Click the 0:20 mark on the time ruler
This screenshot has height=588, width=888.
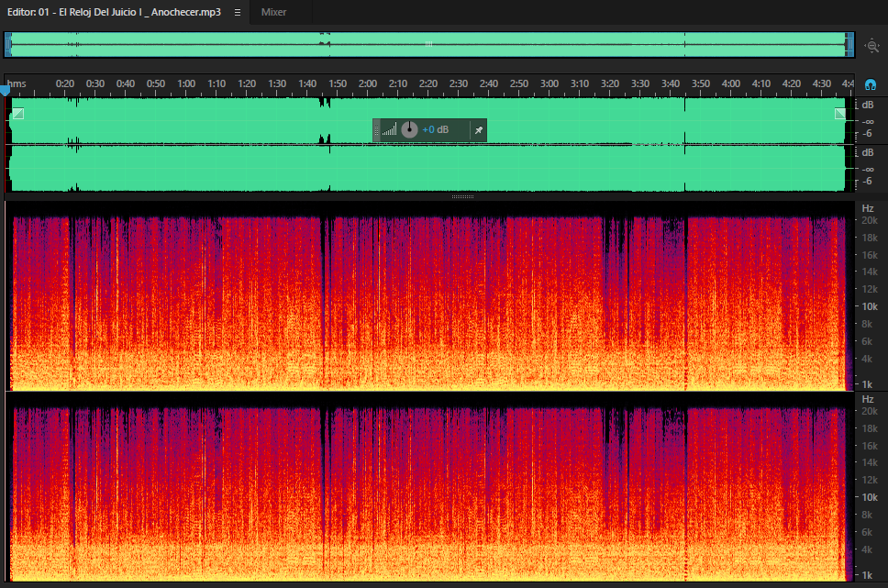pyautogui.click(x=65, y=83)
